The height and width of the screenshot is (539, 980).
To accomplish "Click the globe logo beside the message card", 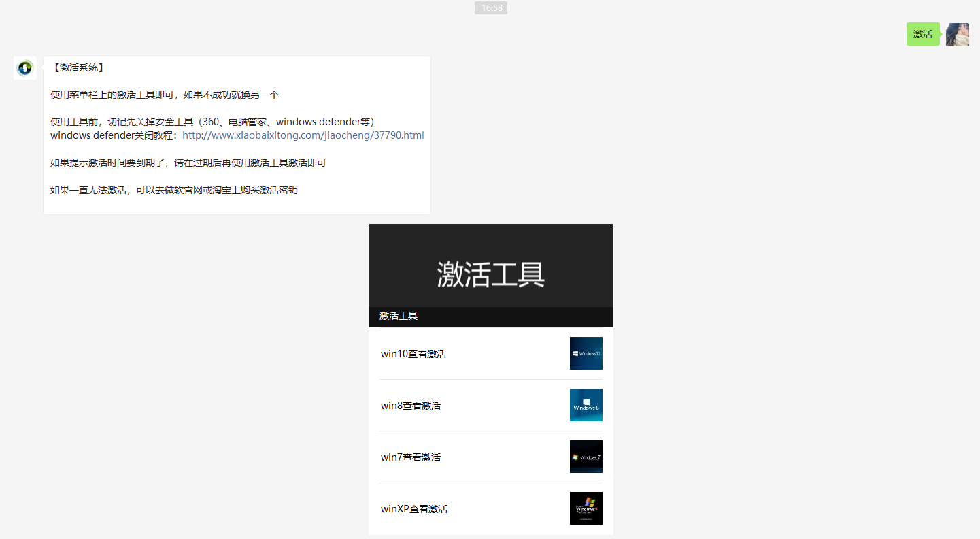I will click(24, 68).
